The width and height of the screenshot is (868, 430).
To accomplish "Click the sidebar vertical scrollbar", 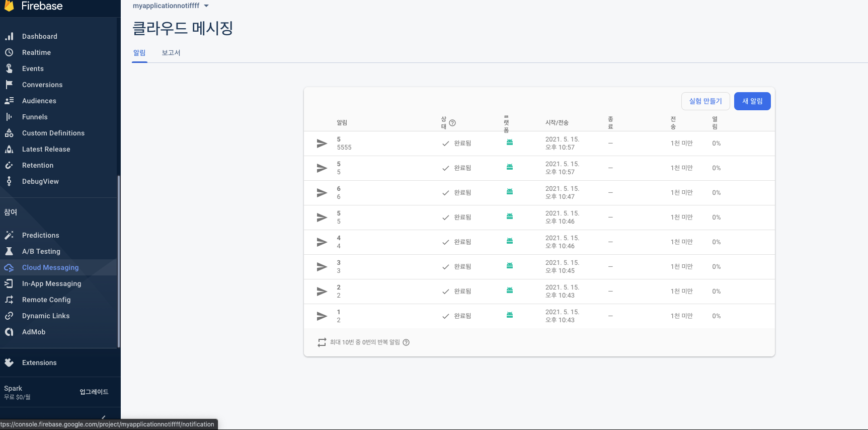I will tap(119, 261).
